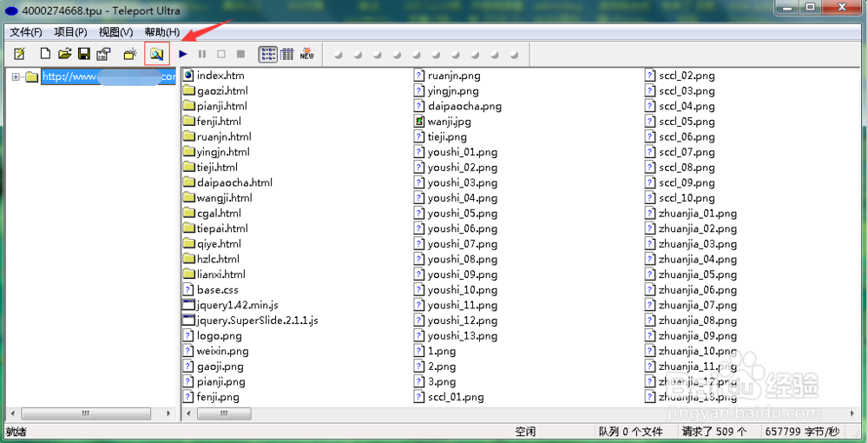Toggle the NEW files filter
868x443 pixels.
306,54
